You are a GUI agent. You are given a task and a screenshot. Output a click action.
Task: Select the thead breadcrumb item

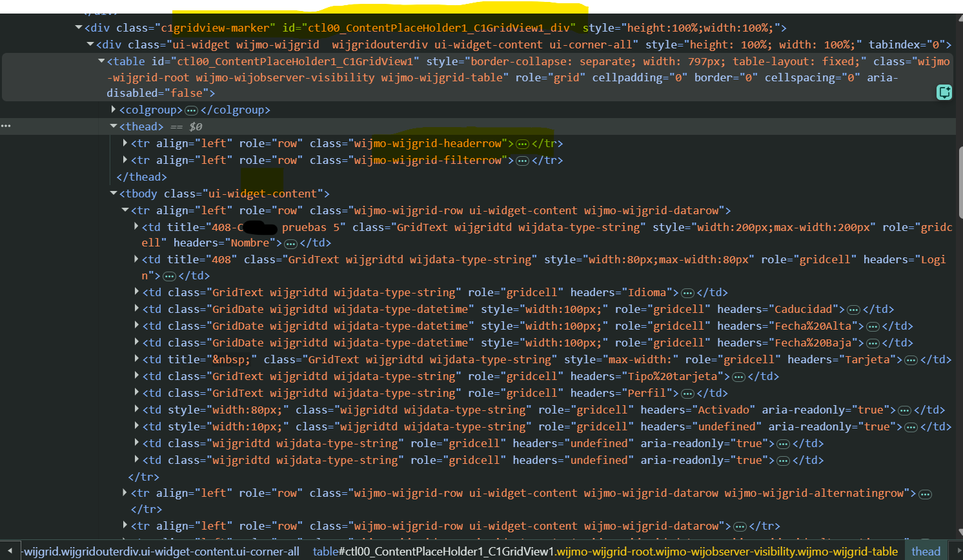[x=926, y=552]
